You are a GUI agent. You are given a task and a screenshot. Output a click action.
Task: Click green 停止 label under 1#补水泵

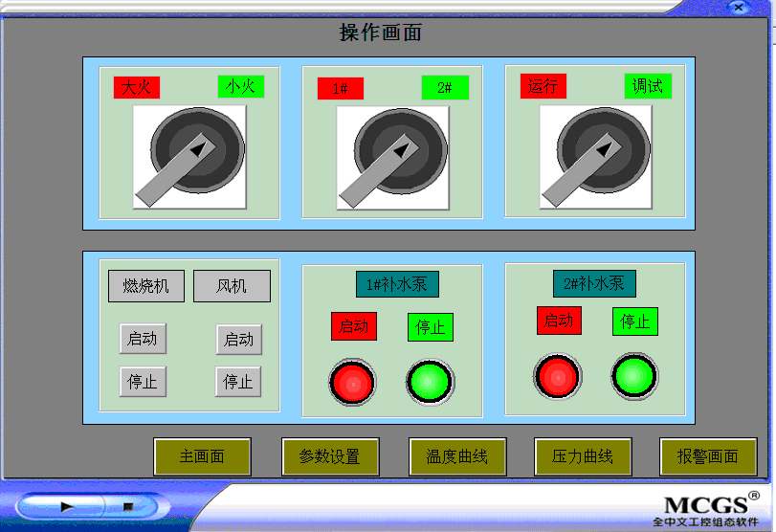[430, 327]
